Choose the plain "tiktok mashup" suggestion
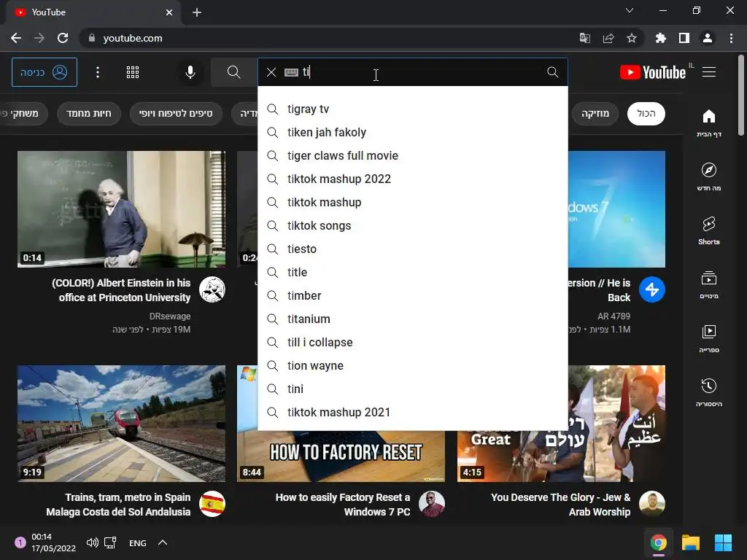Screen dimensions: 747x560 click(413, 203)
